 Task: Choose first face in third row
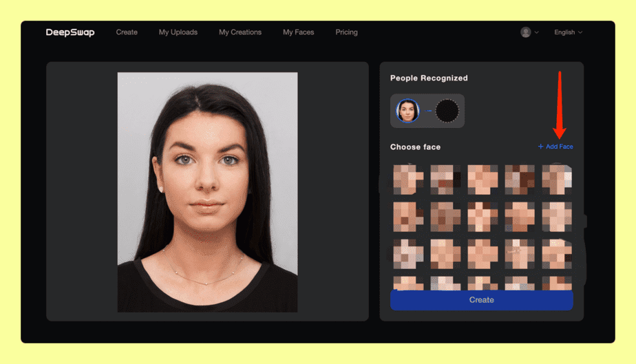[408, 254]
